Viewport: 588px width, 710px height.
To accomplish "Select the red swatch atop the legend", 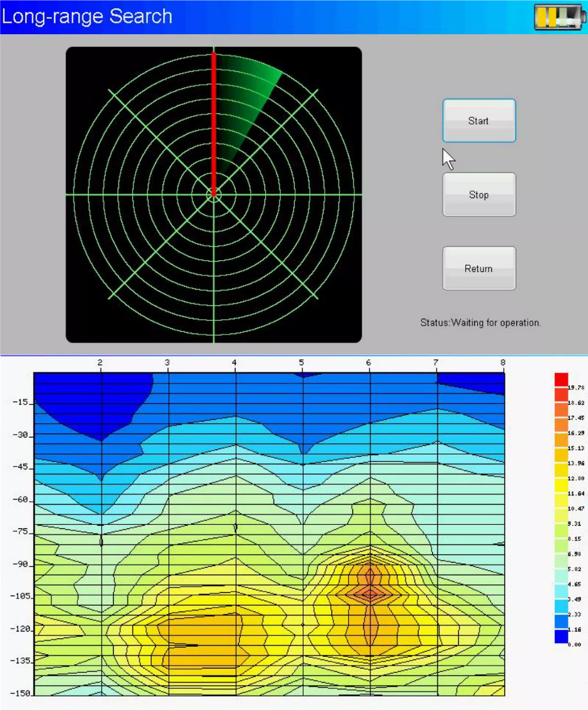I will pyautogui.click(x=561, y=379).
